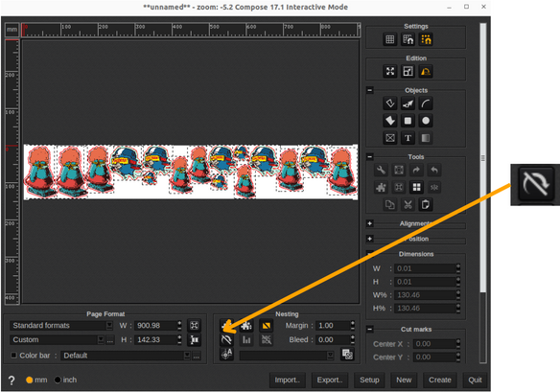This screenshot has width=560, height=392.
Task: Click the second puzzle nesting icon
Action: tap(246, 325)
